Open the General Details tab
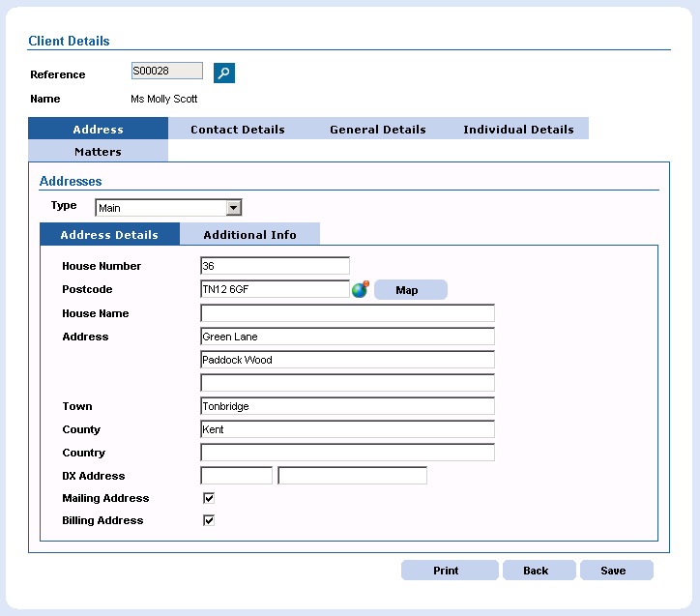700x616 pixels. coord(378,129)
